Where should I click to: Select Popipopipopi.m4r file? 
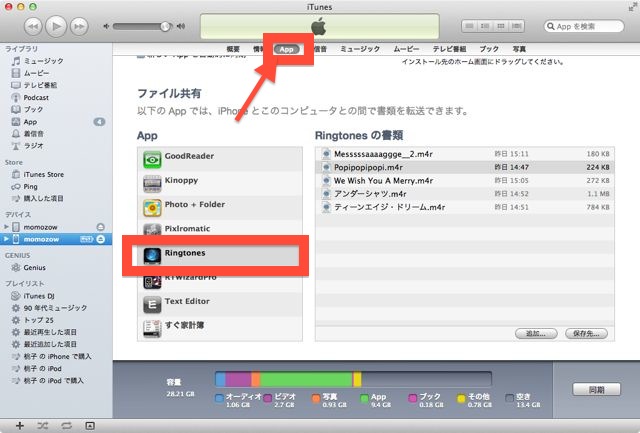pyautogui.click(x=465, y=167)
